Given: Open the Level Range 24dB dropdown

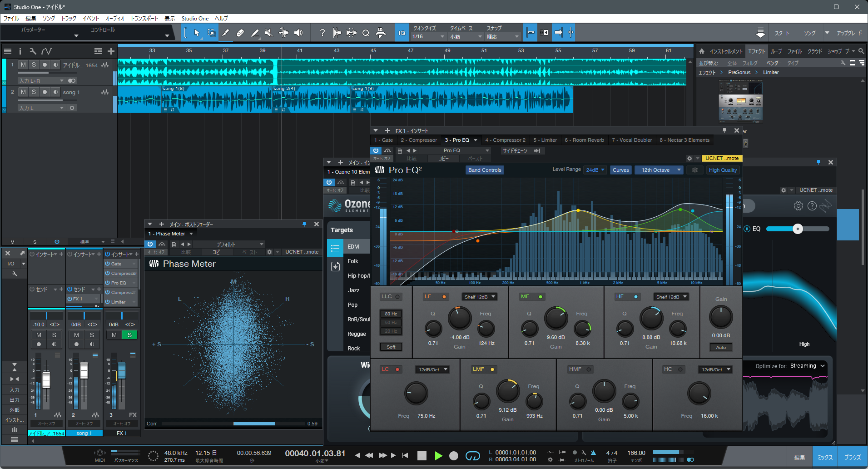Looking at the screenshot, I should pyautogui.click(x=595, y=170).
